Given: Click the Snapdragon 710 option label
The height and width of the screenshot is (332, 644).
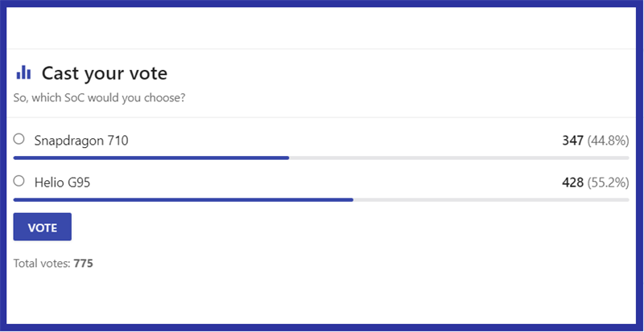Looking at the screenshot, I should pos(81,141).
